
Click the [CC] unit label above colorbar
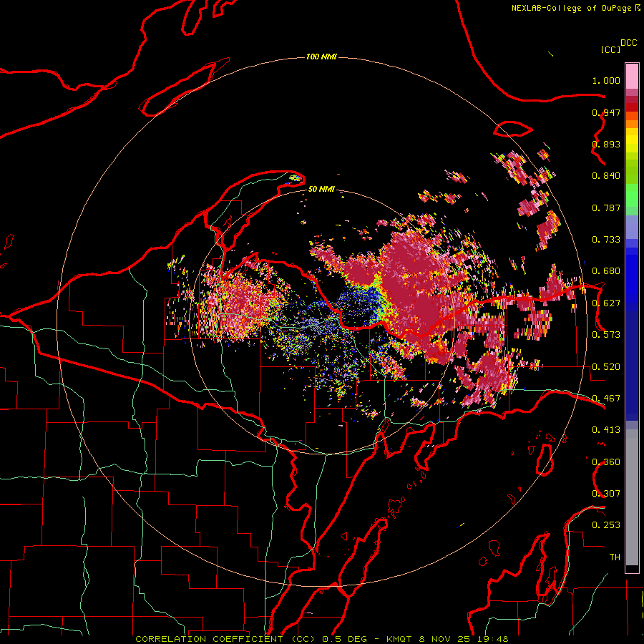coord(610,49)
